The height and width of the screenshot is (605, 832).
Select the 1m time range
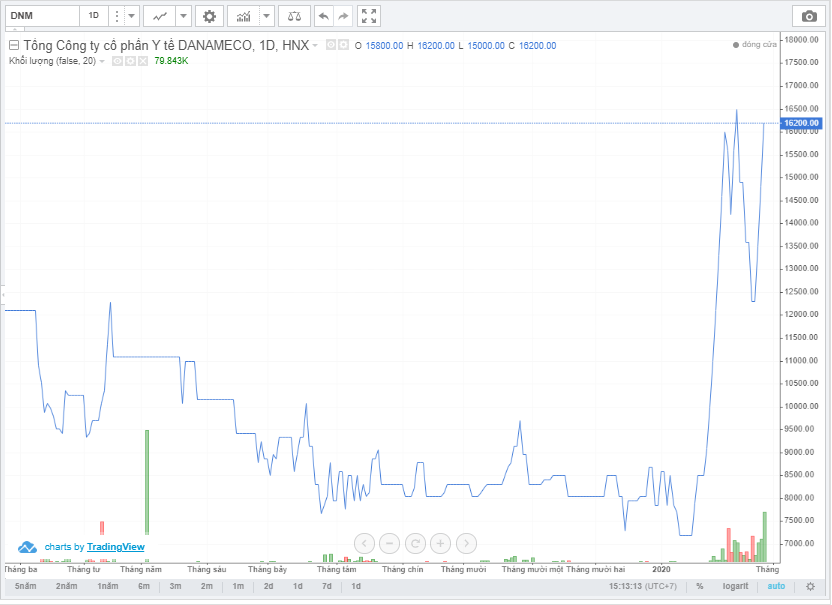click(x=238, y=586)
